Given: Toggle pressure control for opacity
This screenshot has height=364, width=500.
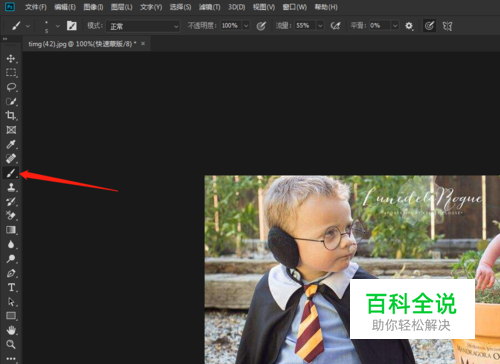Looking at the screenshot, I should [x=261, y=26].
